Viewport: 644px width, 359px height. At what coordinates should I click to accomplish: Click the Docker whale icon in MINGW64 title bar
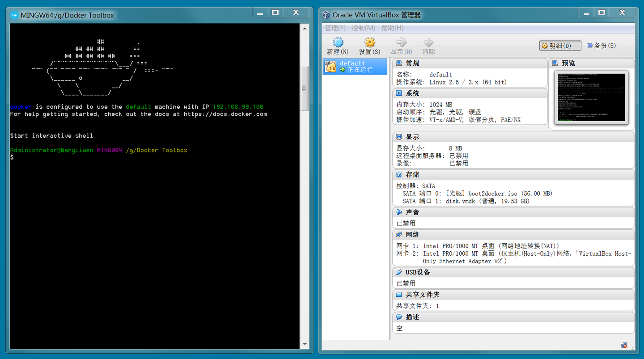coord(14,15)
